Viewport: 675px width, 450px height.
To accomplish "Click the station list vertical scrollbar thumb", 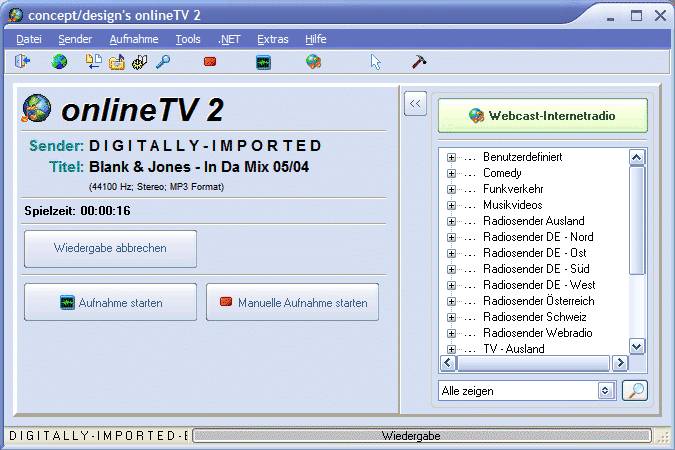I will tap(637, 220).
